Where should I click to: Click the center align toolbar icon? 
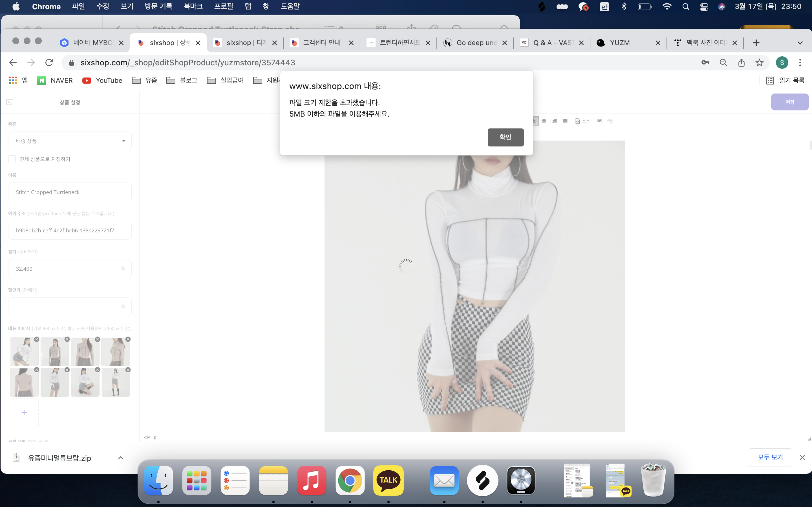point(544,121)
